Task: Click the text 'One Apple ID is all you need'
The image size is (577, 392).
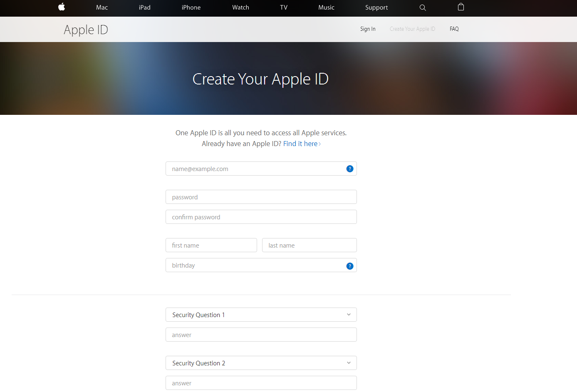Action: pos(218,133)
